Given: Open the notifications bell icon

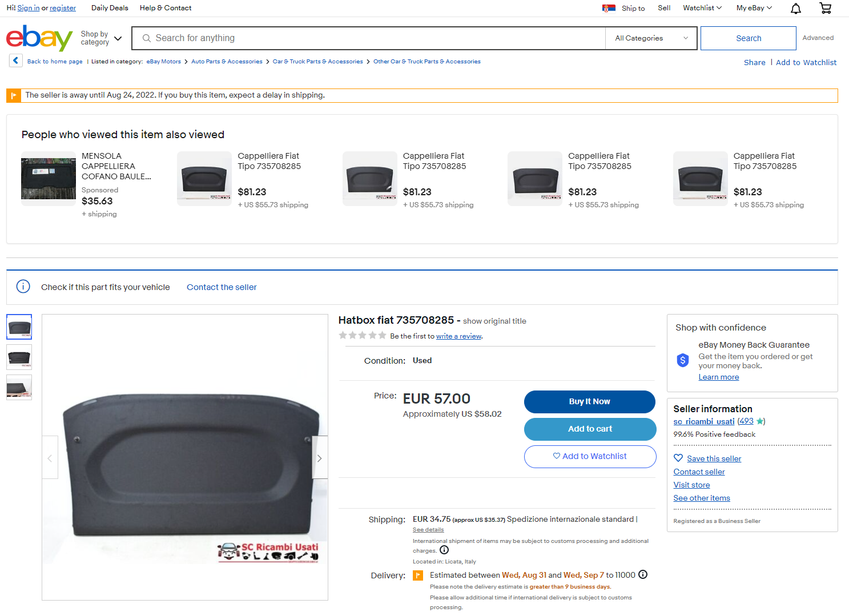Looking at the screenshot, I should 795,8.
